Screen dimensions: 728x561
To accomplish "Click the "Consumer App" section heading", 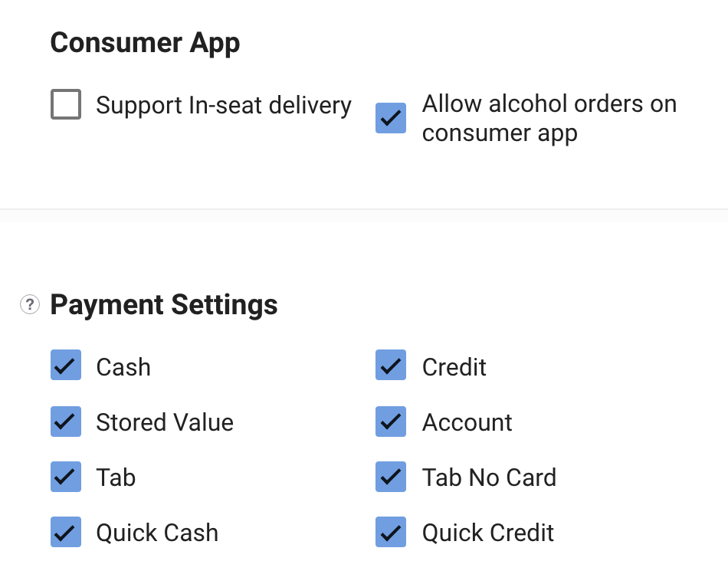I will (x=145, y=43).
